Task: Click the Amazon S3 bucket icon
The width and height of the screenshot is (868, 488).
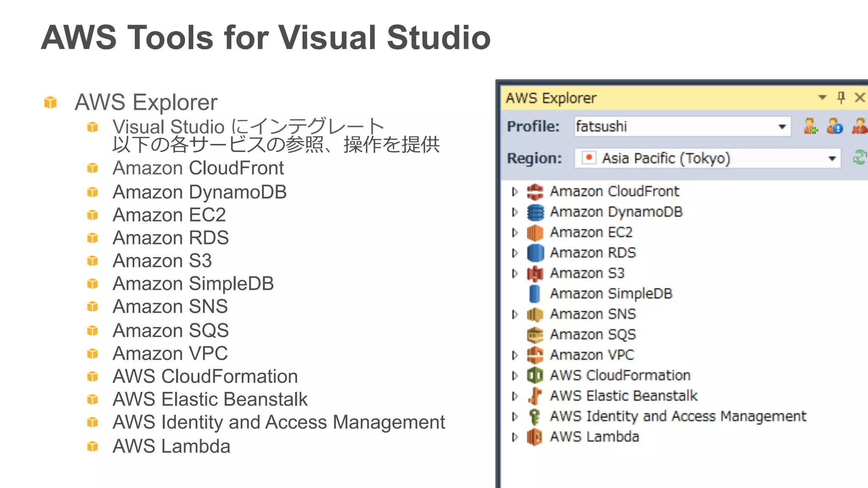Action: tap(535, 274)
